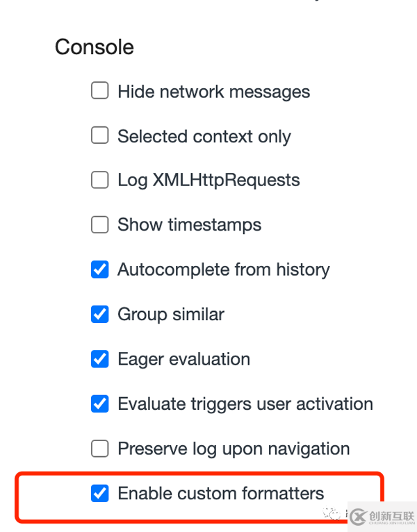Turn on Show timestamps checkbox
Viewport: 417px width, 532px height.
click(x=100, y=224)
